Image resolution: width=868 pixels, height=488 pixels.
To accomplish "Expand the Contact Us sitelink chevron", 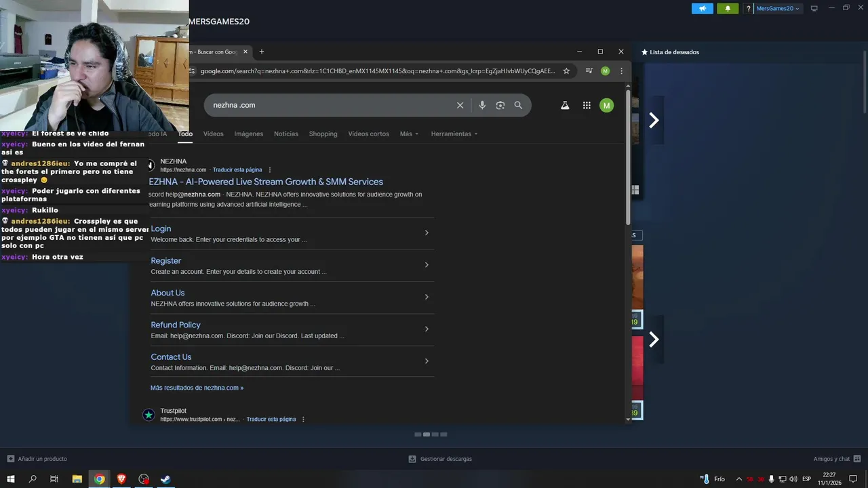I will (x=427, y=361).
